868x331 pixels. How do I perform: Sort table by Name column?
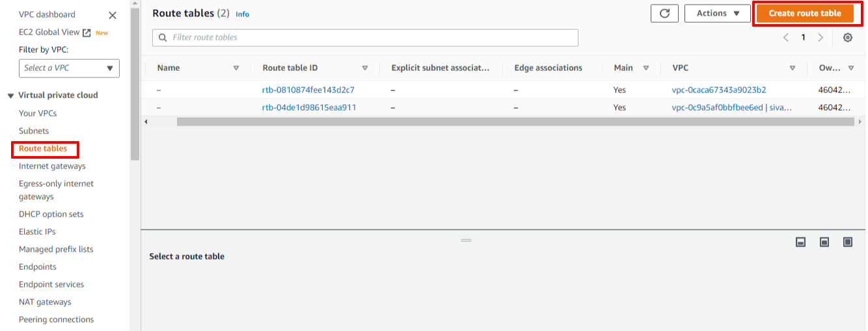(x=236, y=68)
